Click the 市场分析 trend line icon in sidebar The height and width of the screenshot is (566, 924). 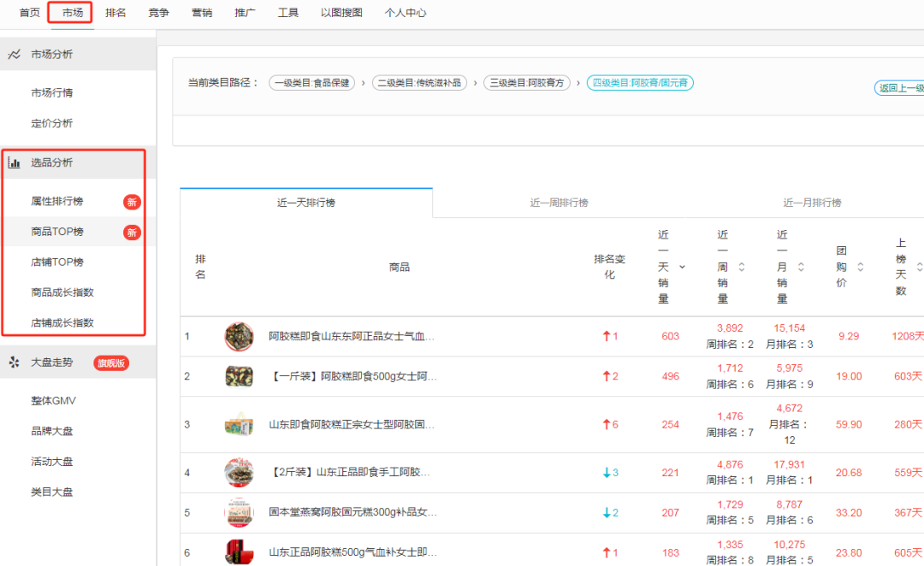point(15,52)
